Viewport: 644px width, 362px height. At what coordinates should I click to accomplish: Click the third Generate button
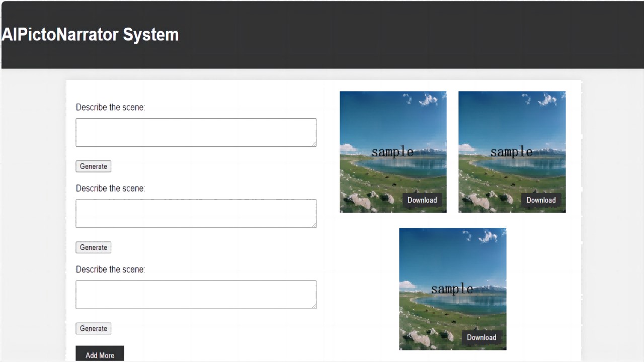[x=94, y=328]
